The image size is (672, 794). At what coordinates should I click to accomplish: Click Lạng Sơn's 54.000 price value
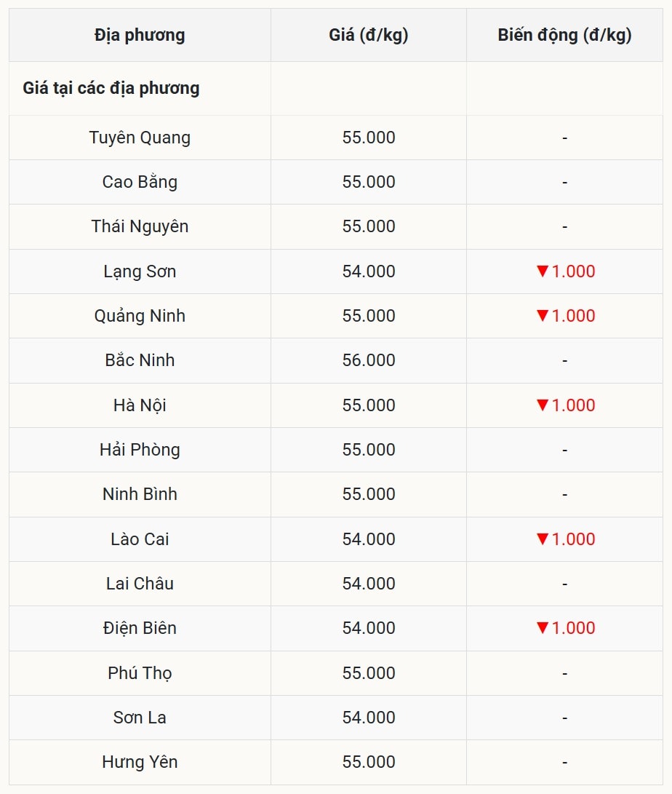[x=369, y=271]
